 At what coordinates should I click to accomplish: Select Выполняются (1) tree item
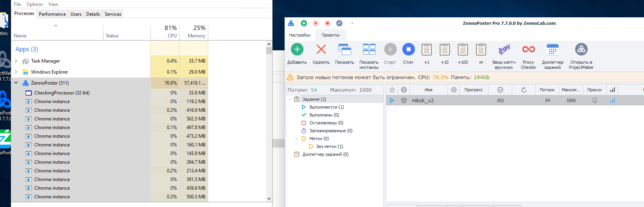[x=326, y=107]
